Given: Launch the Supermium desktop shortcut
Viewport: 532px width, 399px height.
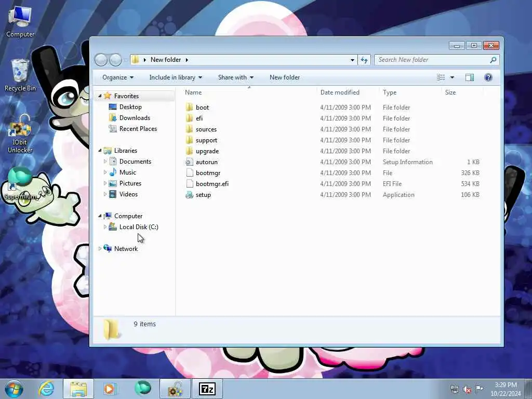Looking at the screenshot, I should tap(20, 184).
